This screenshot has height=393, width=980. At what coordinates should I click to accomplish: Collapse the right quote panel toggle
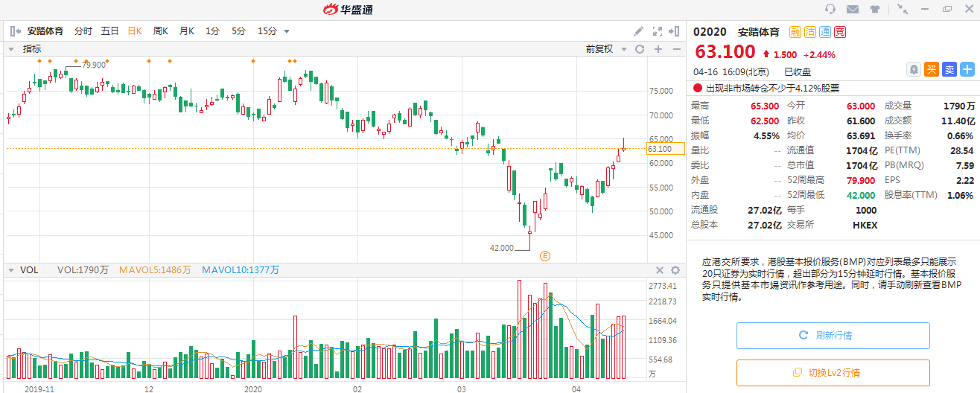pos(675,31)
